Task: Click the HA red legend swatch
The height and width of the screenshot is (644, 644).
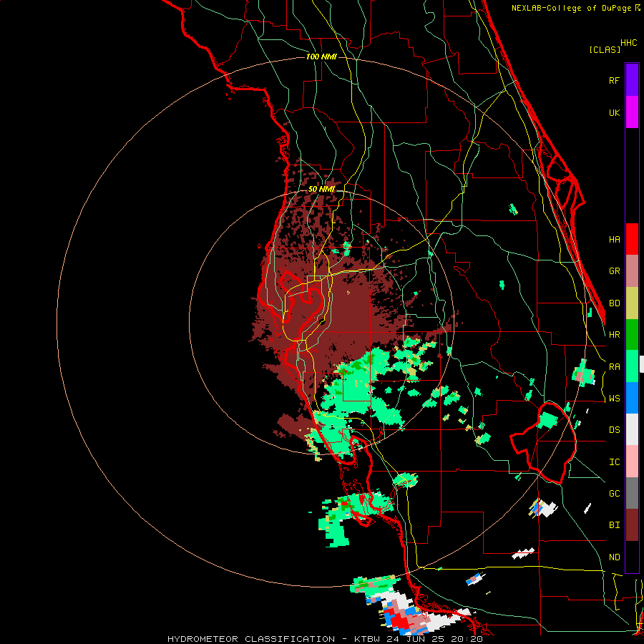Action: click(632, 239)
